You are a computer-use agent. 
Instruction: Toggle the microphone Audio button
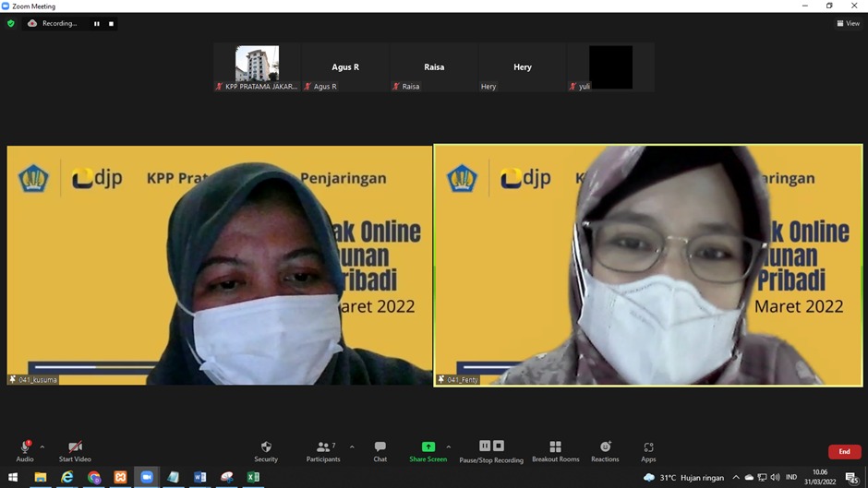pos(24,449)
